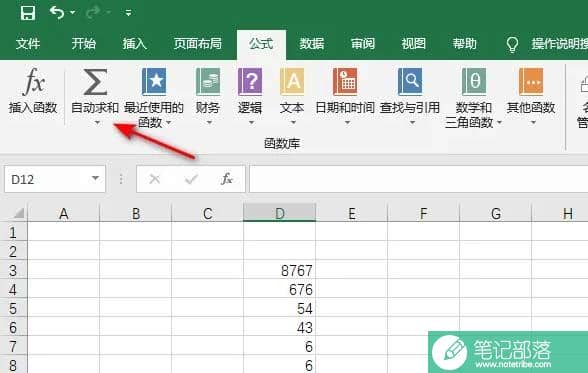Open Customize Quick Access Toolbar dropdown

click(128, 13)
